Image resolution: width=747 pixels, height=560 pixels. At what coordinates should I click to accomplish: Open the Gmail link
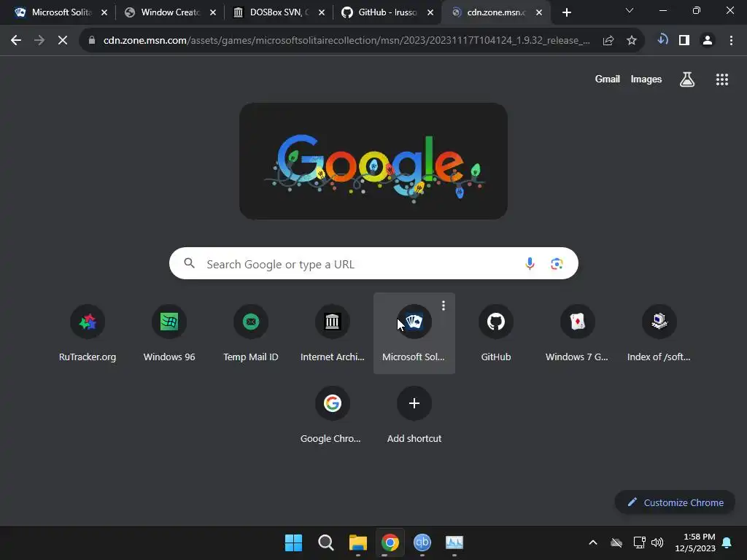607,79
